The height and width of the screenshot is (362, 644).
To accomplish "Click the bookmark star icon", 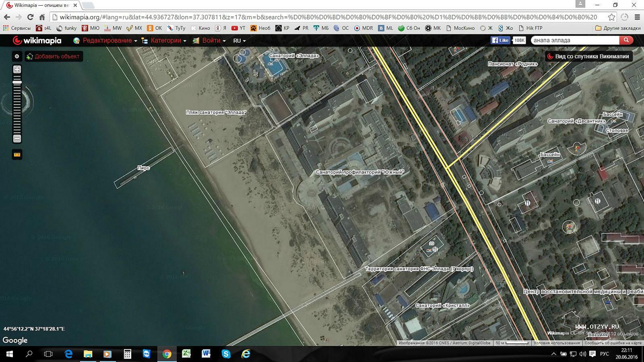I will [x=611, y=17].
